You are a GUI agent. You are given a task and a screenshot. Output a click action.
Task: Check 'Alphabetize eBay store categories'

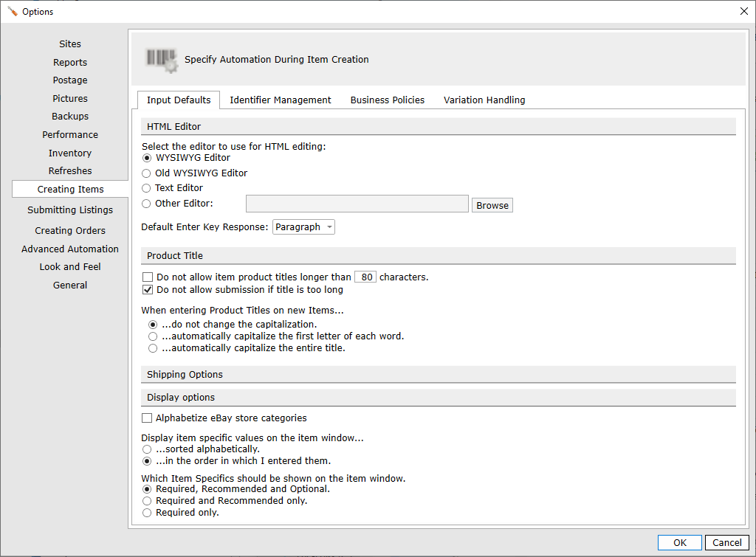pos(147,418)
